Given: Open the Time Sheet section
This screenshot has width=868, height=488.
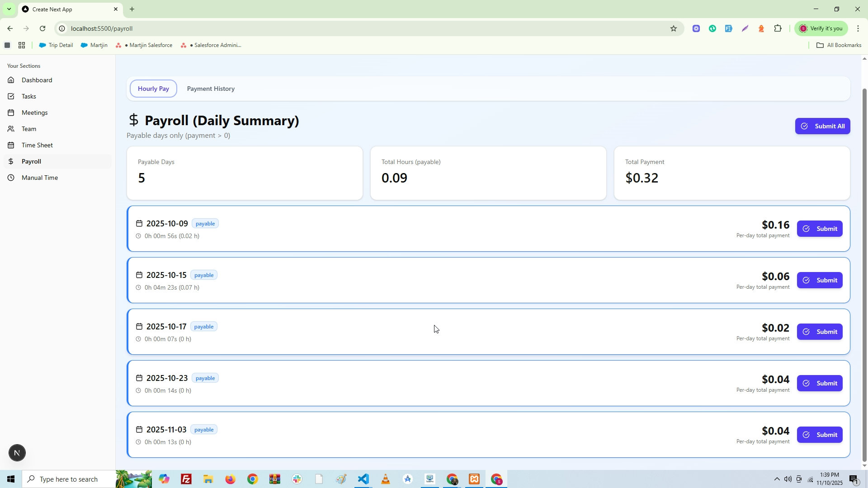Looking at the screenshot, I should [37, 145].
